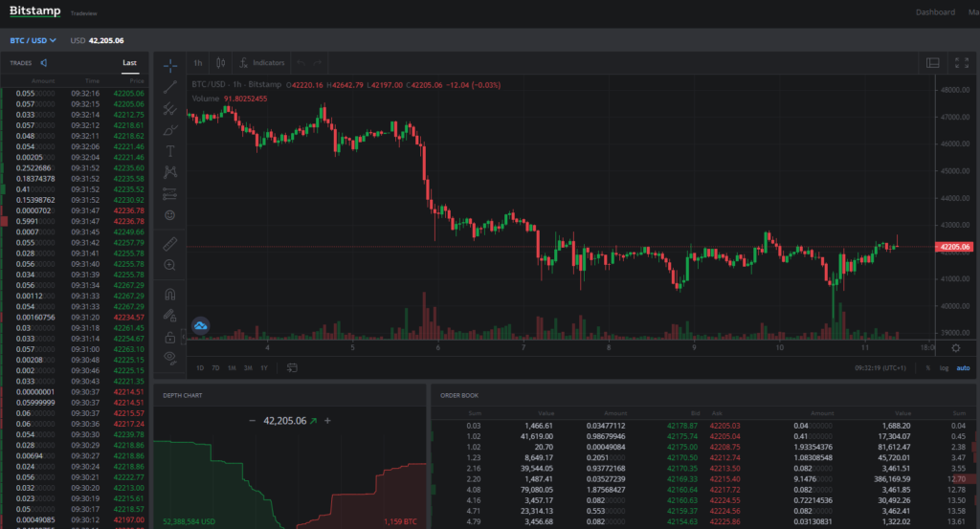Select the trend line drawing tool

[170, 87]
